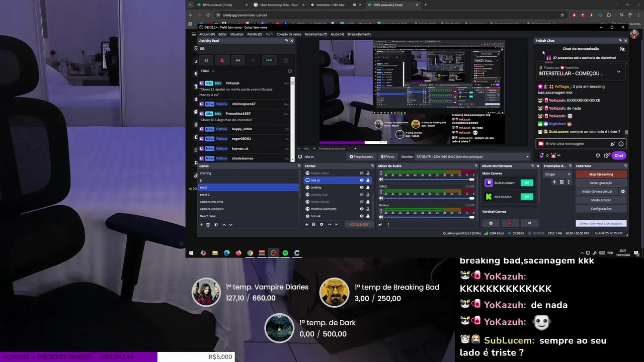Add a new scene with plus icon

tap(201, 225)
